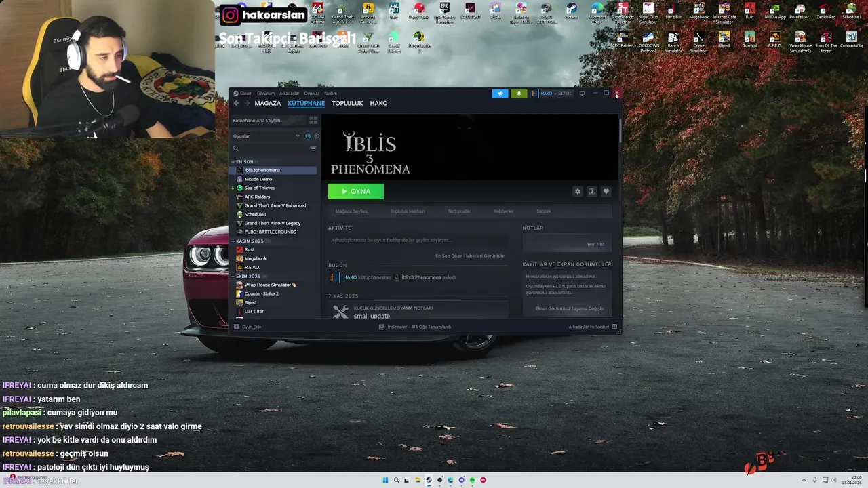This screenshot has width=868, height=488.
Task: Open the Oyunlar menu in menu bar
Action: coord(311,94)
